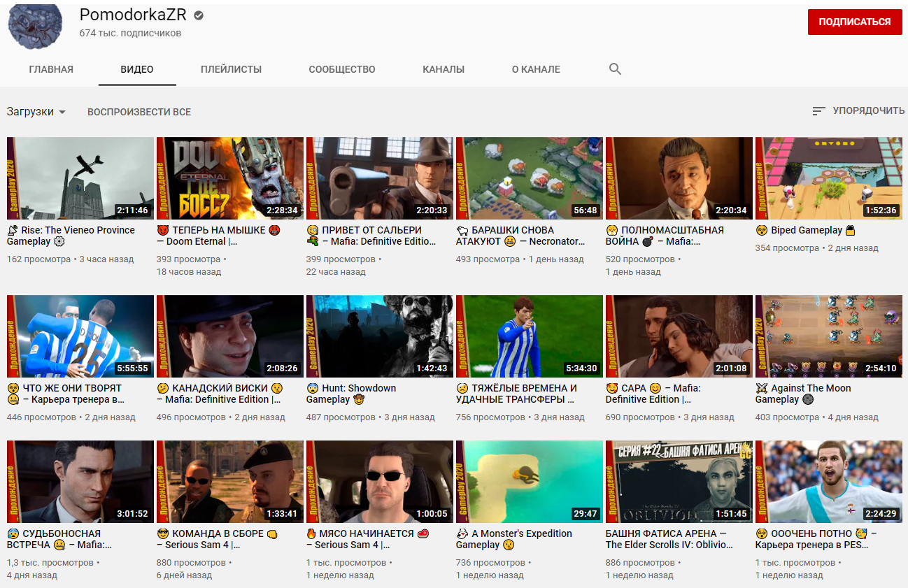Expand the Загрузки dropdown

pyautogui.click(x=36, y=112)
